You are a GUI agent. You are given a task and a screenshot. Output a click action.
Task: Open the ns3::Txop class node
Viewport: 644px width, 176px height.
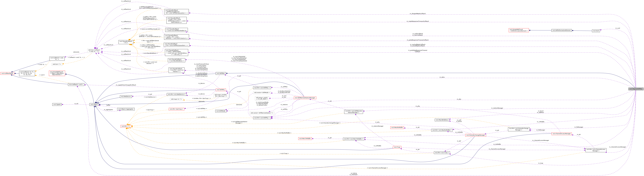pos(397,147)
